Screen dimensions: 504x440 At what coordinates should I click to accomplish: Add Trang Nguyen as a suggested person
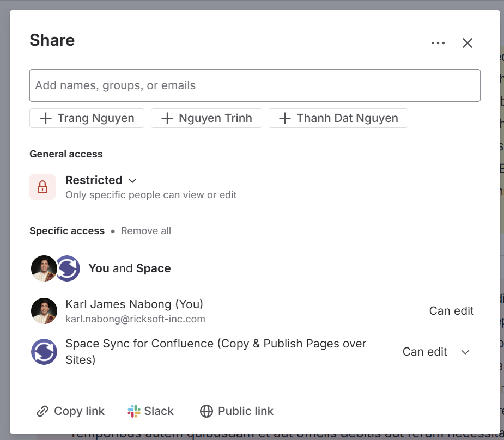pyautogui.click(x=87, y=118)
